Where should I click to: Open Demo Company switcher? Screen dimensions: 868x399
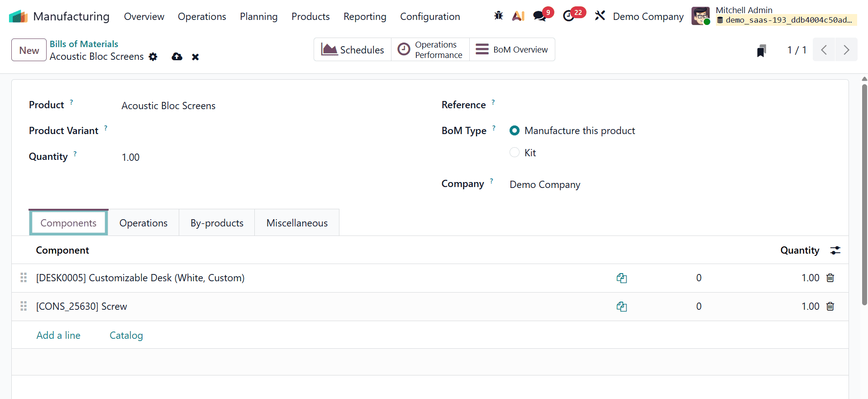click(648, 16)
